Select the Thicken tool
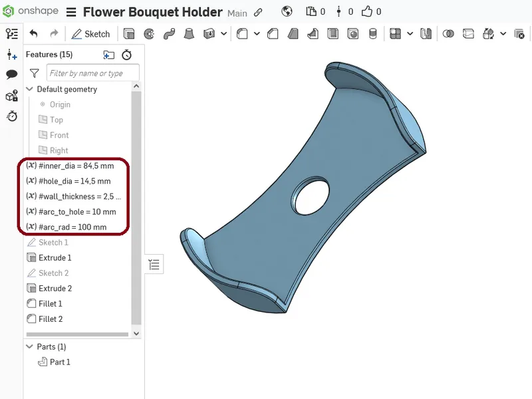 (209, 34)
